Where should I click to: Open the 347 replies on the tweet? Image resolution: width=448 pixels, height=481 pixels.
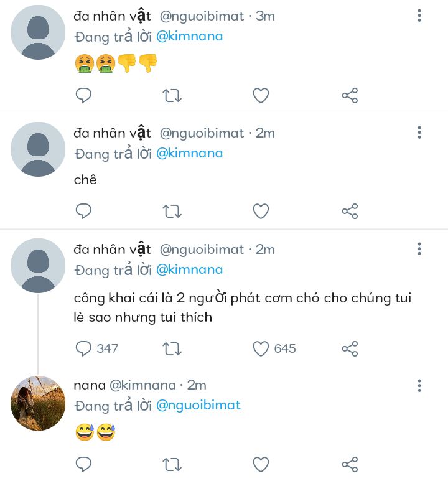(x=97, y=348)
